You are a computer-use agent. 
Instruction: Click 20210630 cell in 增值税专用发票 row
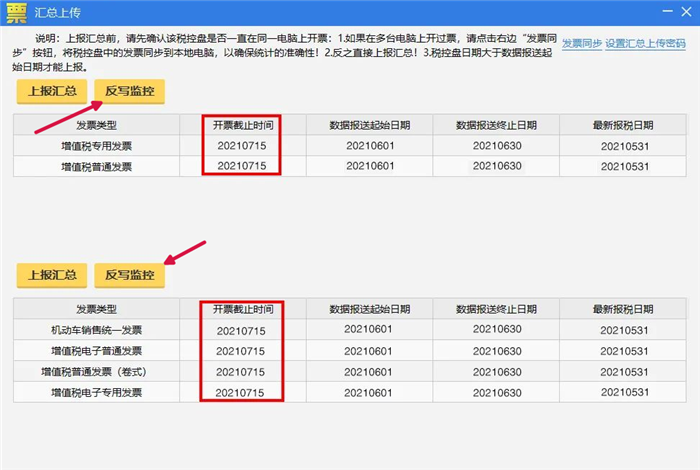[x=497, y=146]
